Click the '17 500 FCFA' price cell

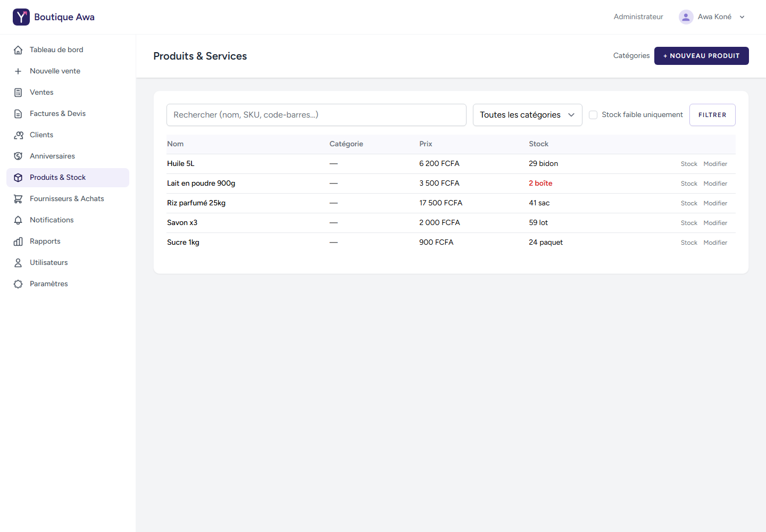[x=441, y=203]
